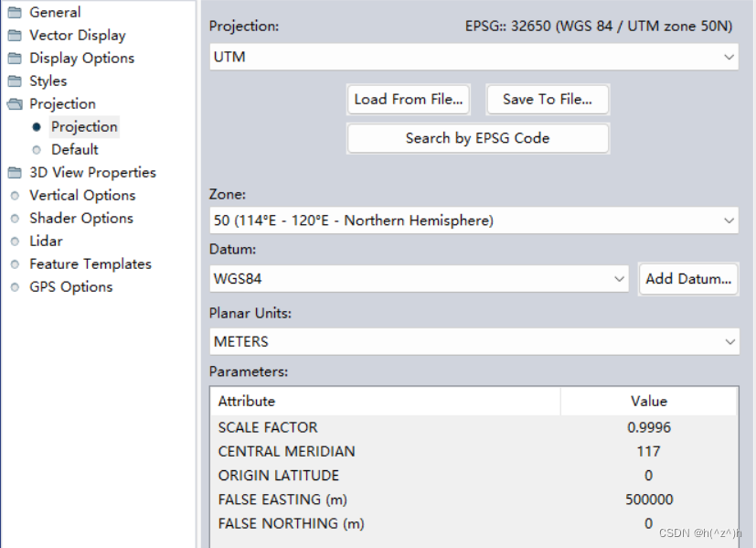Open the General folder icon in the tree

click(15, 12)
